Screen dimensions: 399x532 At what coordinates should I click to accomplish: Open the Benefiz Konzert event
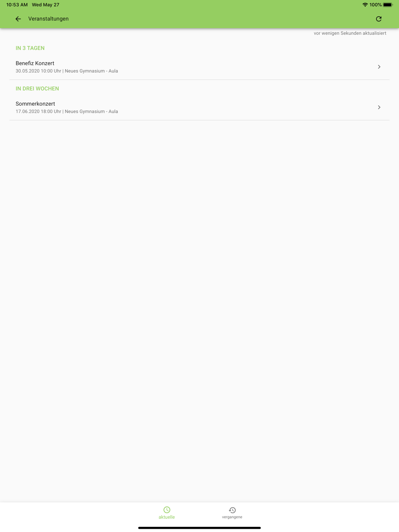coord(199,67)
